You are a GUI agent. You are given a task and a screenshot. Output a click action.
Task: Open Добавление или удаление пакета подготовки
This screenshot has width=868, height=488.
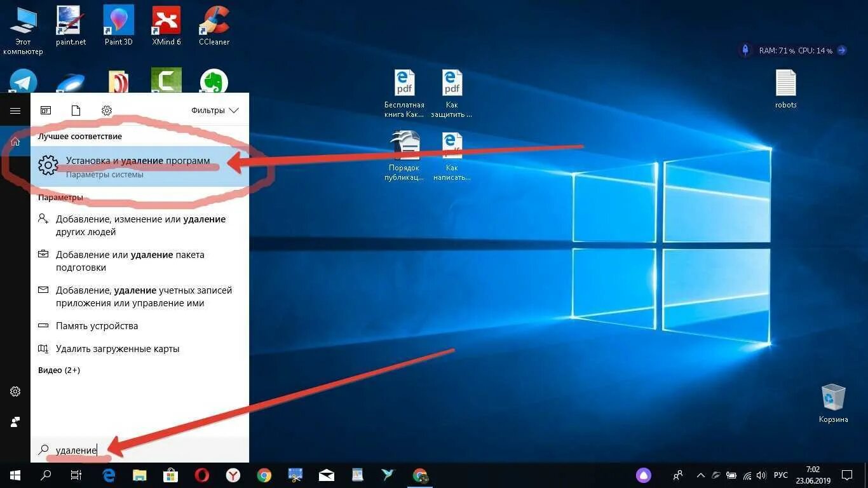tap(140, 261)
